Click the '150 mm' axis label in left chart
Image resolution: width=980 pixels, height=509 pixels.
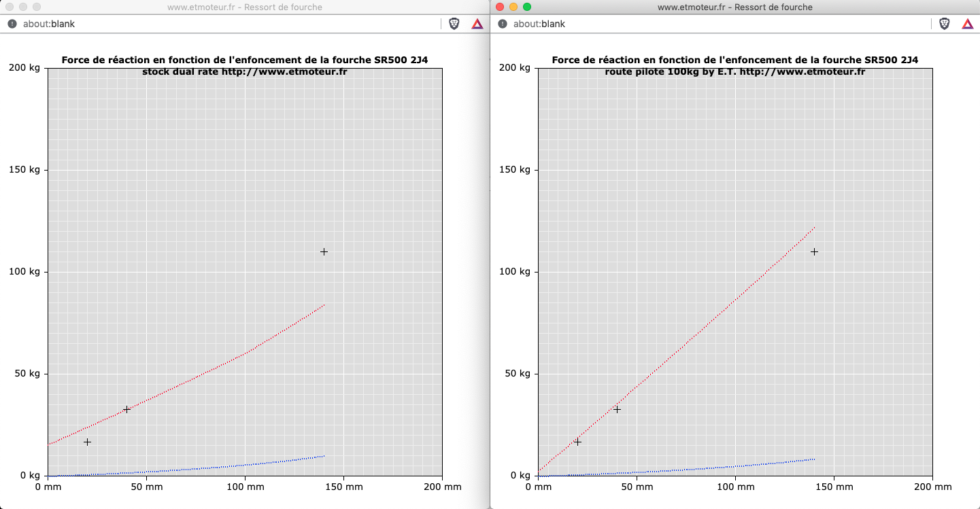[x=343, y=487]
